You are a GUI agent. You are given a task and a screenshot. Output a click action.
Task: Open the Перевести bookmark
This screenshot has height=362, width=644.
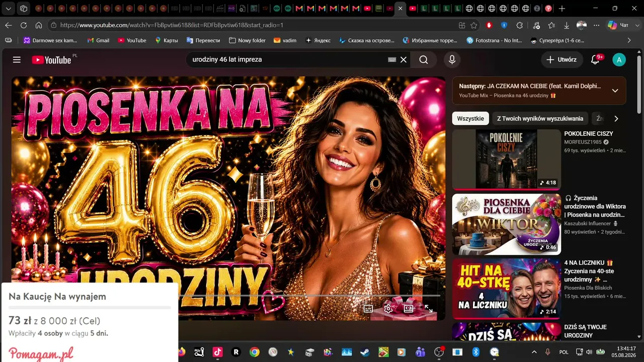[x=203, y=40]
